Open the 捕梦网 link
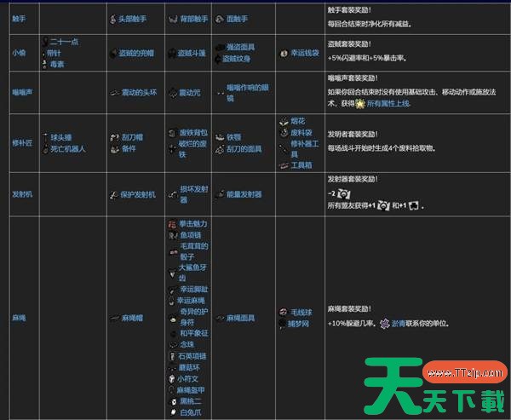Viewport: 511px width, 420px height. click(x=298, y=324)
